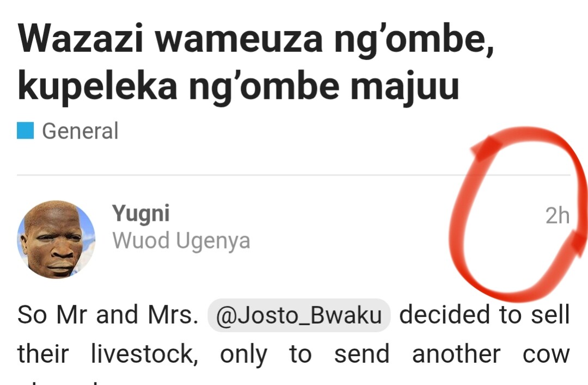Click title line 'kupeleka ng'ombe majuu'
Screen dimensions: 588x385
(x=238, y=86)
